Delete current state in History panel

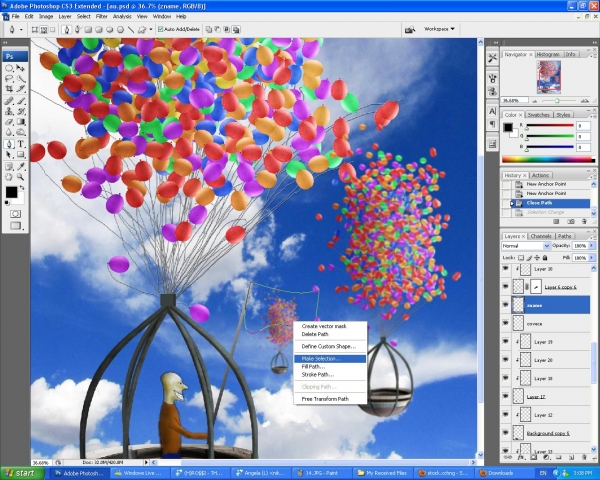(x=584, y=221)
